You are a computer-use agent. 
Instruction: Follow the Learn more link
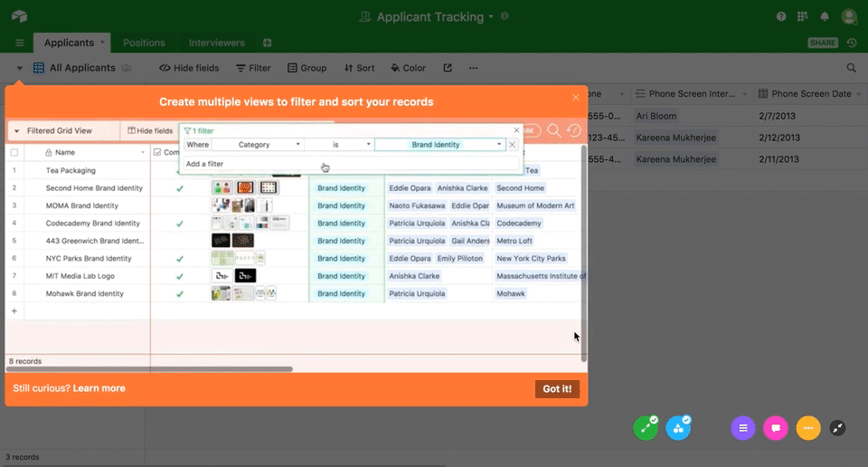point(99,388)
